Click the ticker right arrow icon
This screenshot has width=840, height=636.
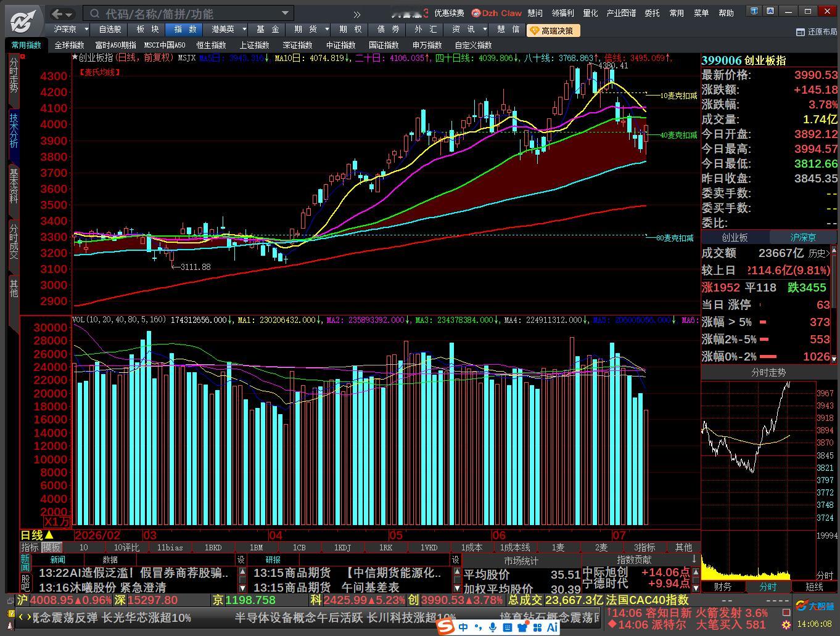(x=29, y=616)
